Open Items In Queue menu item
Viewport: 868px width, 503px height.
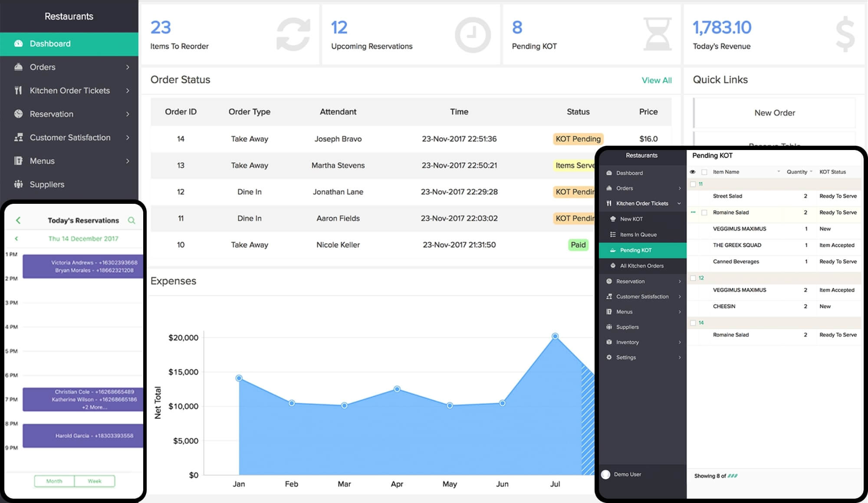pyautogui.click(x=638, y=235)
